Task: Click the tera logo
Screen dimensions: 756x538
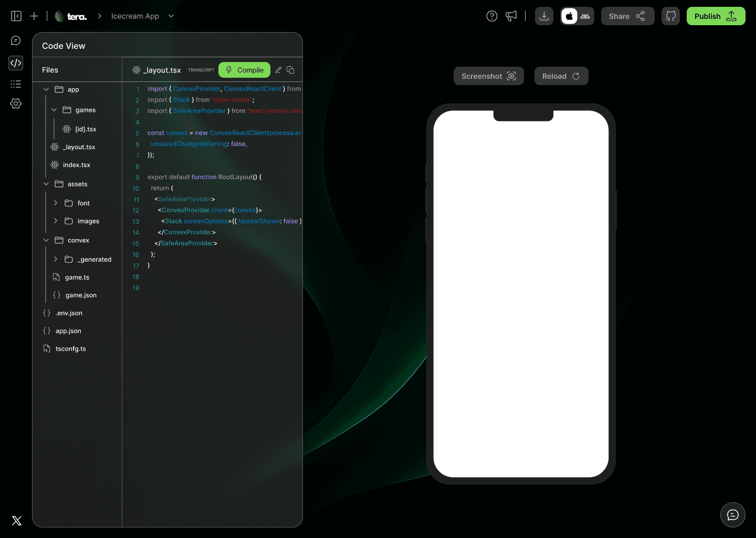Action: (71, 16)
